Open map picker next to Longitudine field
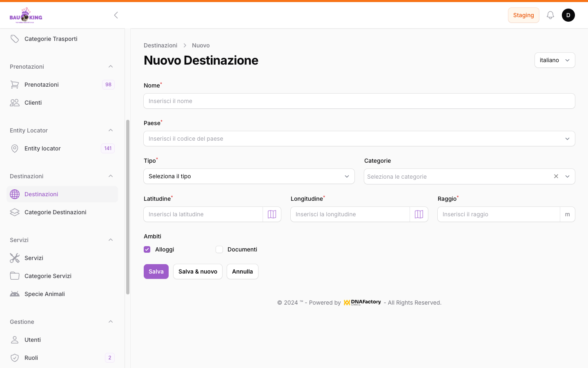 (419, 214)
